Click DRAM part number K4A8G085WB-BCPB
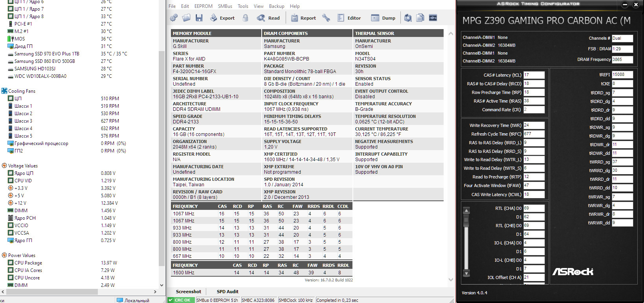644x303 pixels. pos(286,59)
